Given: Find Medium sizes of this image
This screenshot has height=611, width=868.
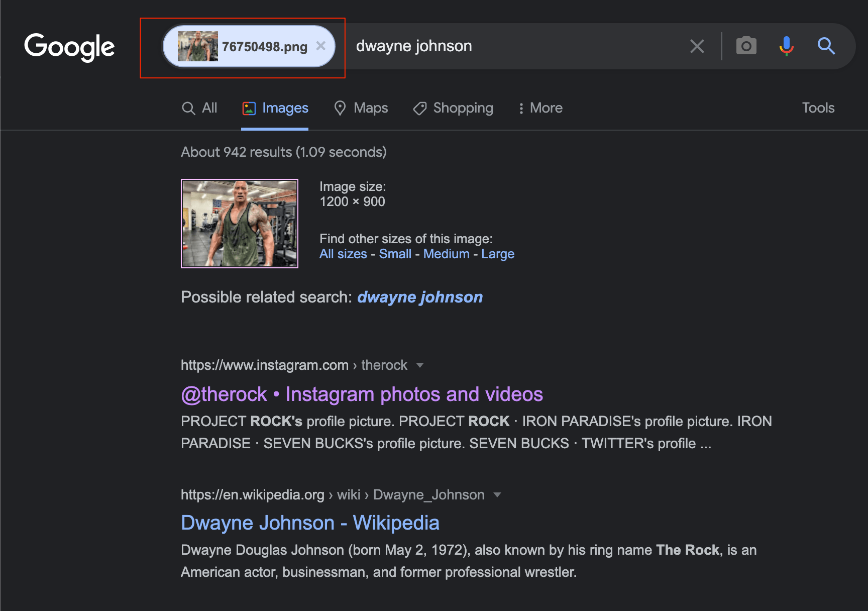Looking at the screenshot, I should pyautogui.click(x=447, y=254).
